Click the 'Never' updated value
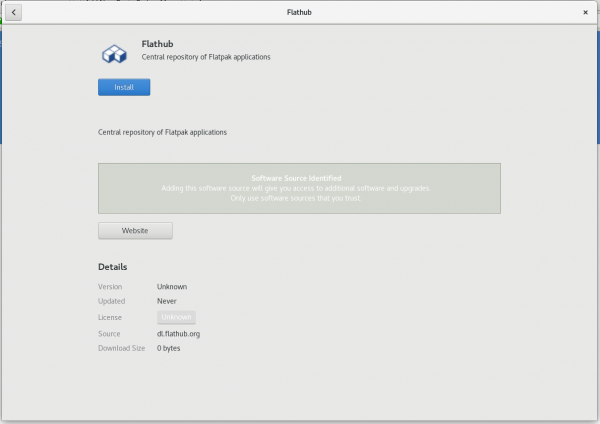This screenshot has width=600, height=424. (x=166, y=301)
